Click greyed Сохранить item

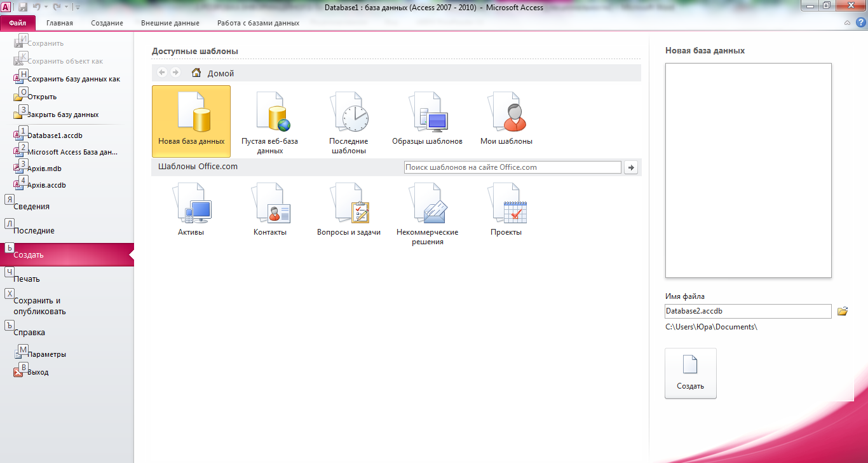[38, 43]
